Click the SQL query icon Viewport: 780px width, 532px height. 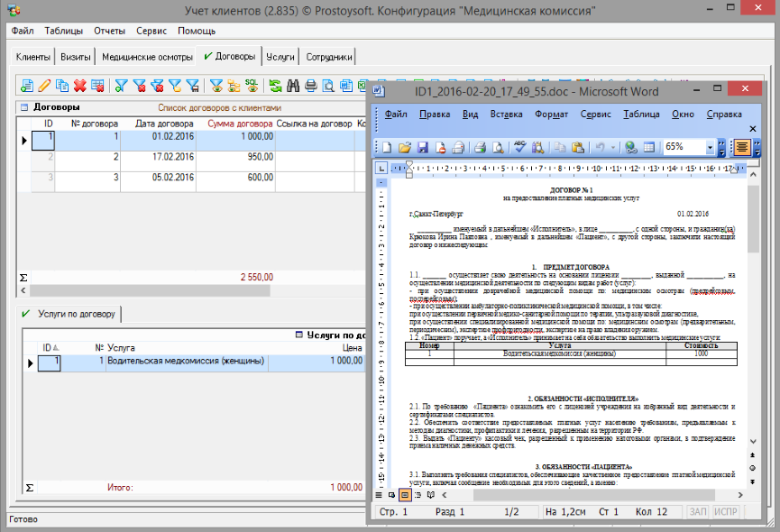[252, 87]
